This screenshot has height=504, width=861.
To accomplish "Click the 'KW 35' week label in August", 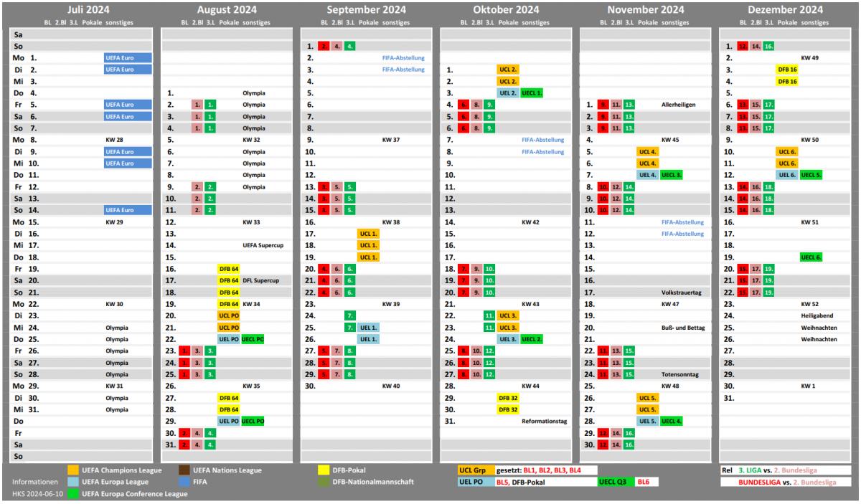I will point(251,386).
